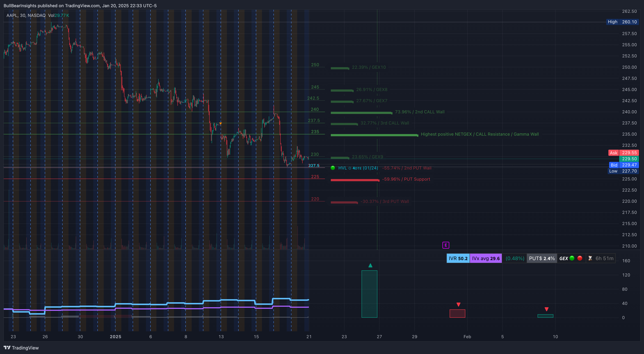Click the -55.74% / 2nd PUT Wall label
644x354 pixels.
[x=407, y=168]
